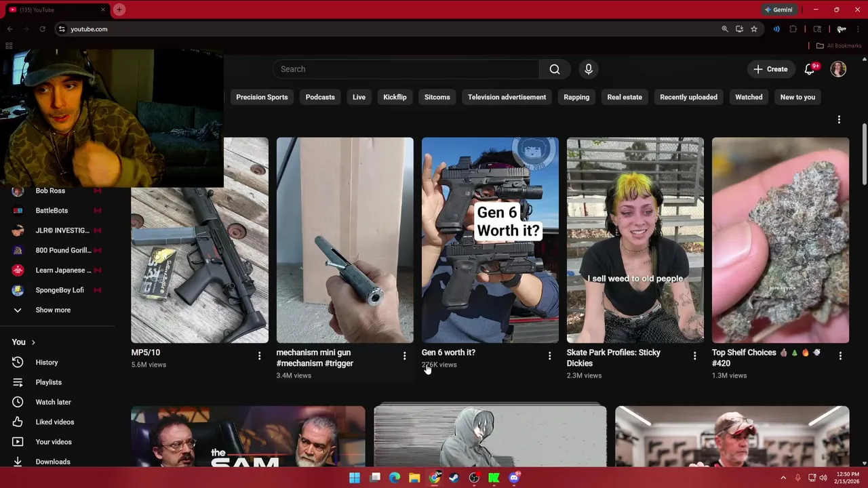Screen dimensions: 868x488
Task: Open SpongeBoy Lofi subscription channel
Action: (60, 290)
